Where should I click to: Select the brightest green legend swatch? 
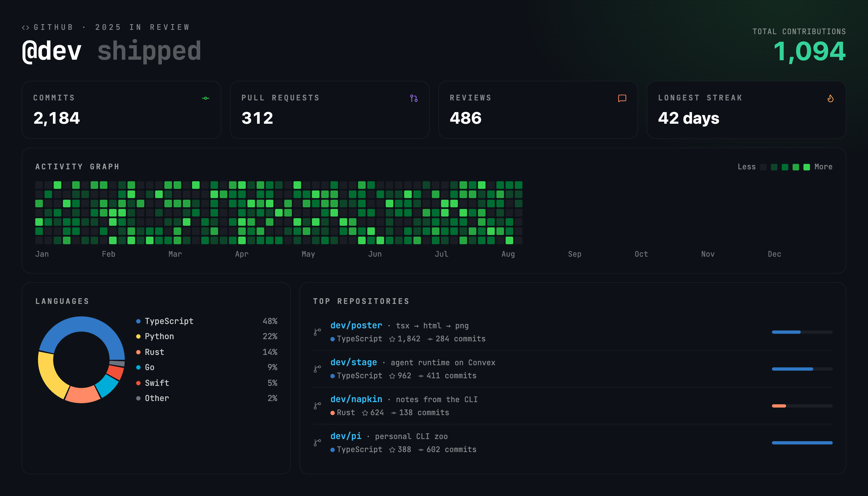pos(806,167)
